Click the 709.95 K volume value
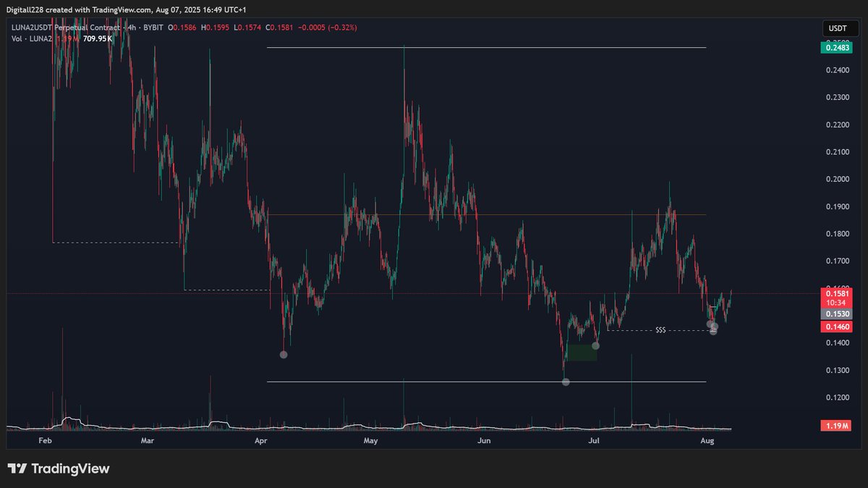 [97, 38]
